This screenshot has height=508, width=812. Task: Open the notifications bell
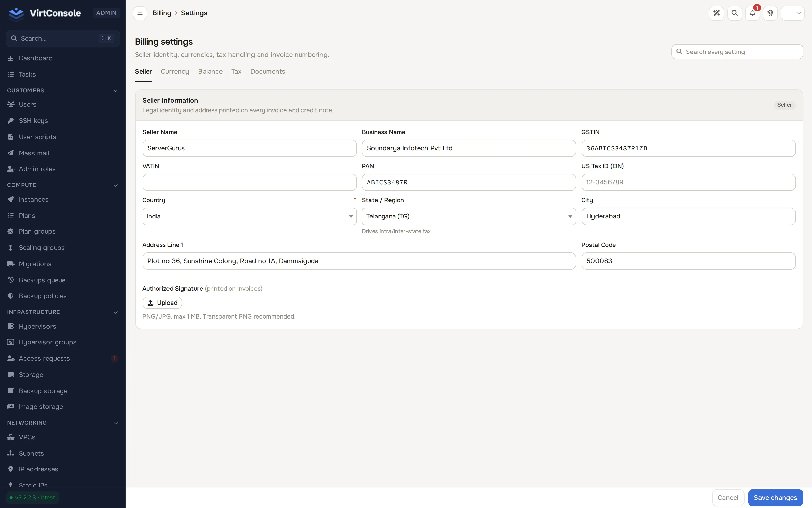point(752,13)
